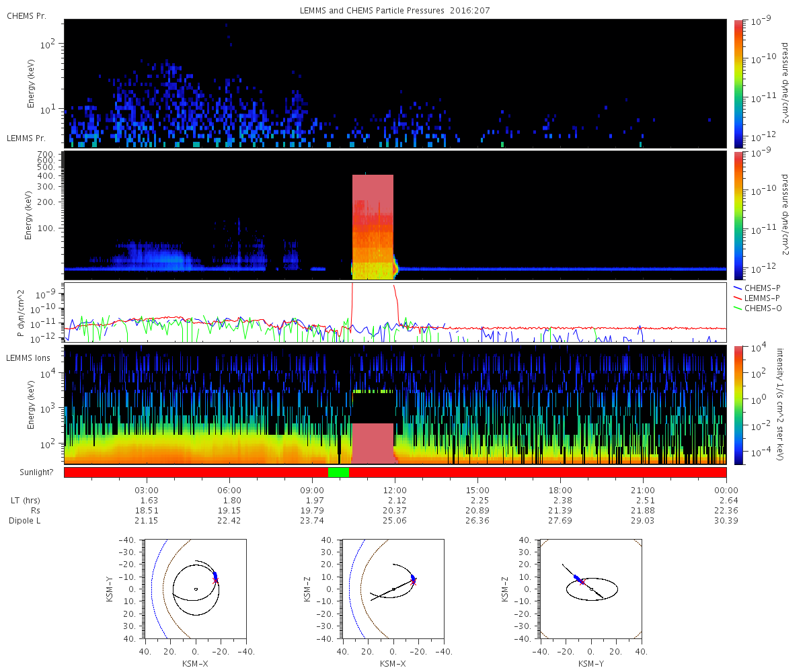Viewport: 807px width, 672px height.
Task: Click the LEMMS-P red legend entry
Action: 760,298
